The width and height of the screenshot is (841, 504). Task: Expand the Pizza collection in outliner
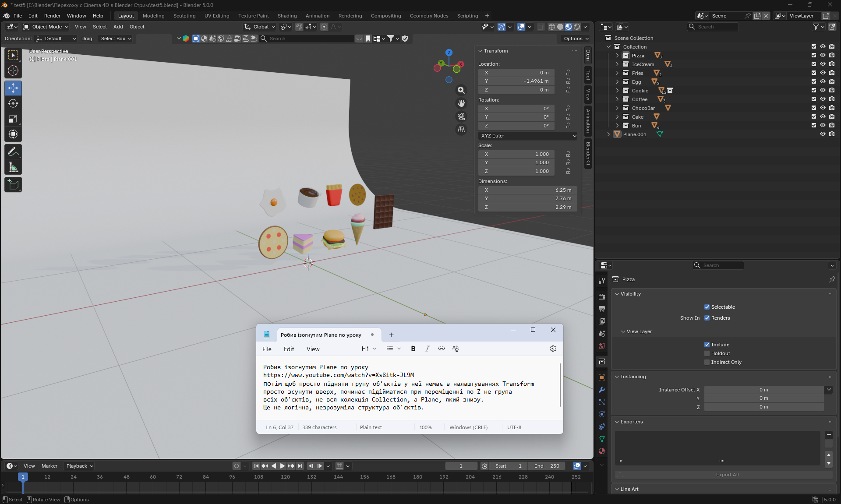coord(617,56)
